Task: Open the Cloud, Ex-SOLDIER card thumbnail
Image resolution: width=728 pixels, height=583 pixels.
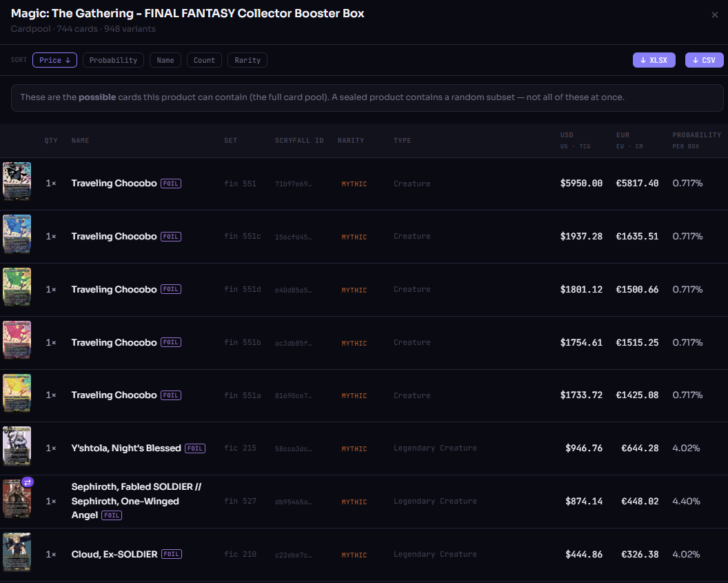Action: point(17,552)
